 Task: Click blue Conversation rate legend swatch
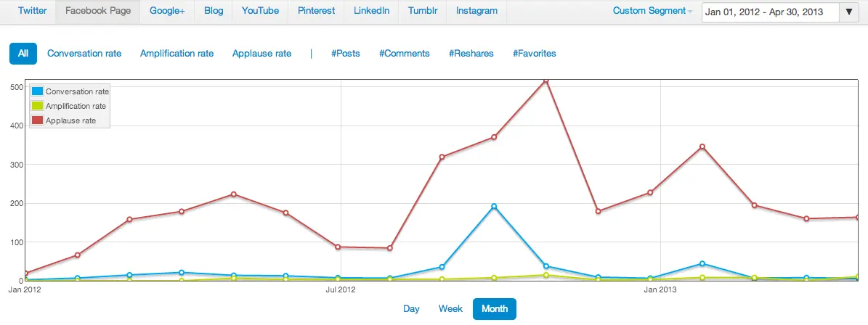point(37,91)
